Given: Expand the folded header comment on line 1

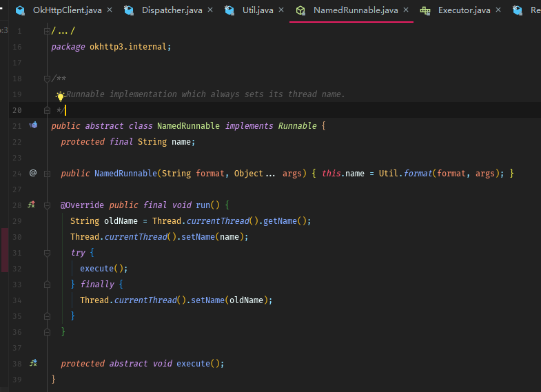Looking at the screenshot, I should coord(47,31).
